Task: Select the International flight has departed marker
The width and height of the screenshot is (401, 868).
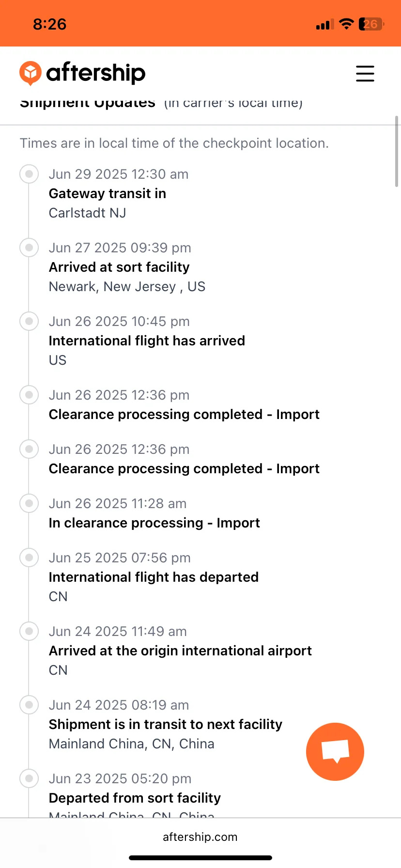Action: (x=29, y=558)
